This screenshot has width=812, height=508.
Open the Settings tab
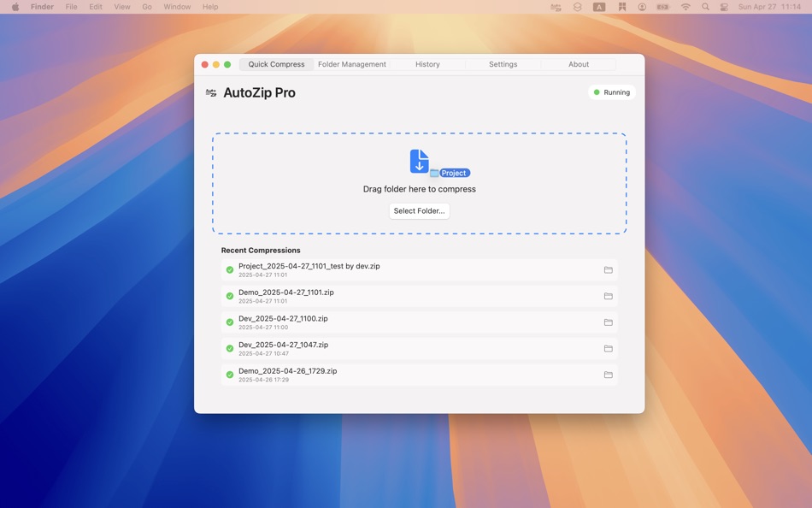503,64
